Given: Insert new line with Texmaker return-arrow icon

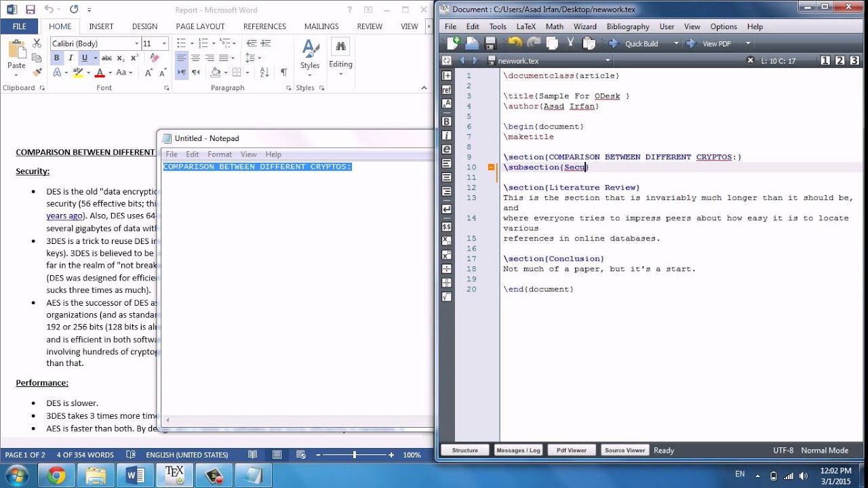Looking at the screenshot, I should [x=446, y=209].
